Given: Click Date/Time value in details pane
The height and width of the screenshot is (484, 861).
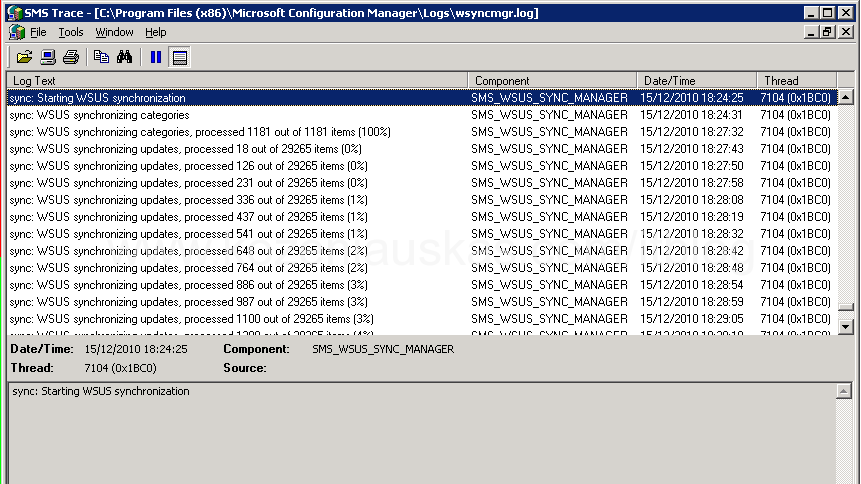Looking at the screenshot, I should pos(136,349).
